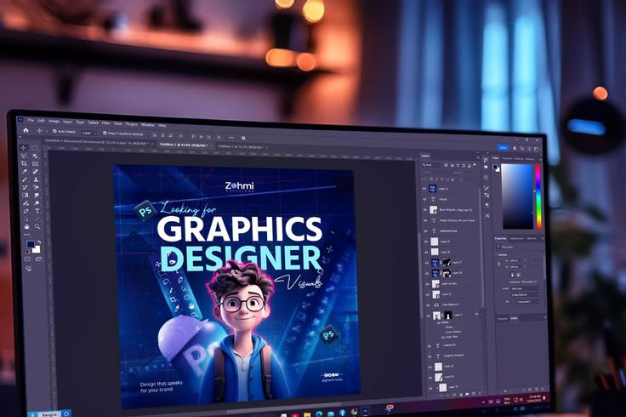Open the Filter menu

pyautogui.click(x=106, y=123)
